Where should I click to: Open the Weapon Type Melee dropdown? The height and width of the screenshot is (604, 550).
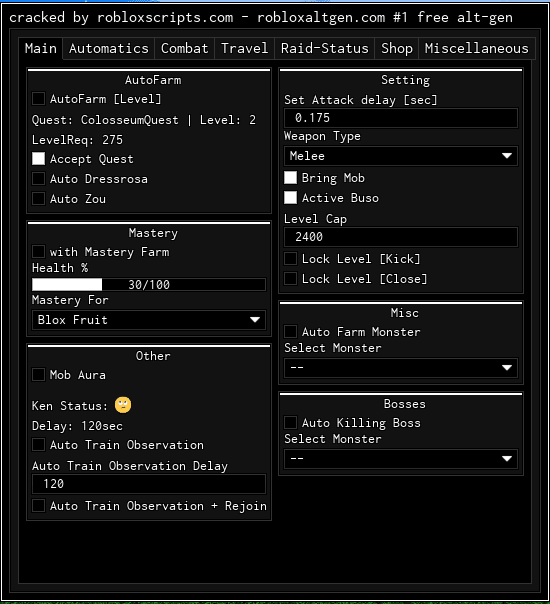point(401,156)
